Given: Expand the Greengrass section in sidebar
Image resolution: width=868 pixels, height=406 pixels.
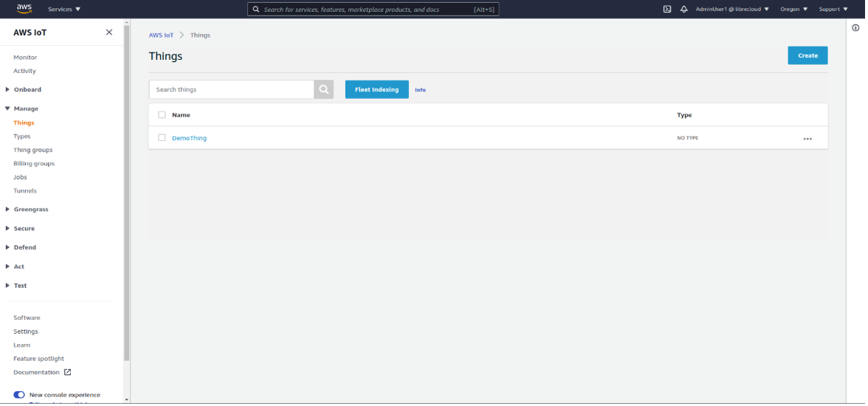Looking at the screenshot, I should [x=30, y=210].
